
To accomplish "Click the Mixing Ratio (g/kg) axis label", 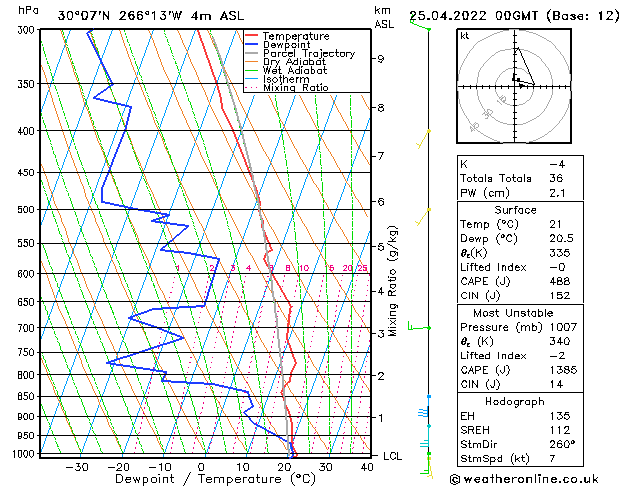I will [x=392, y=281].
